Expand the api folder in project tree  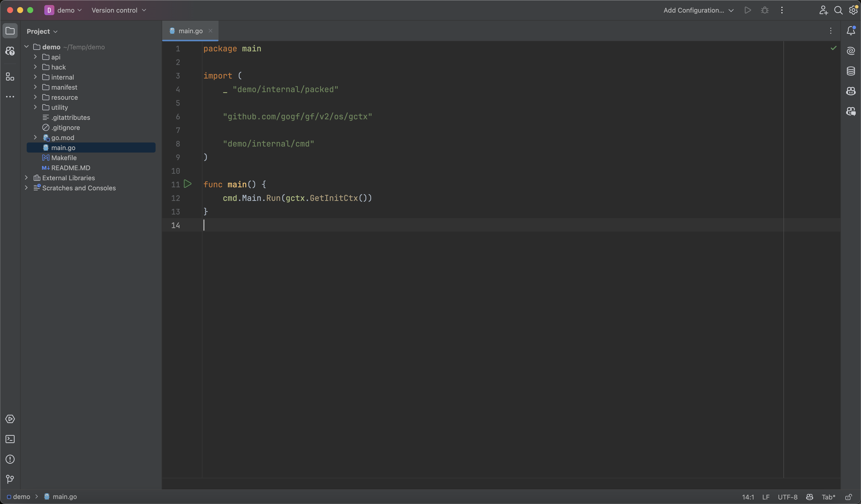coord(35,57)
